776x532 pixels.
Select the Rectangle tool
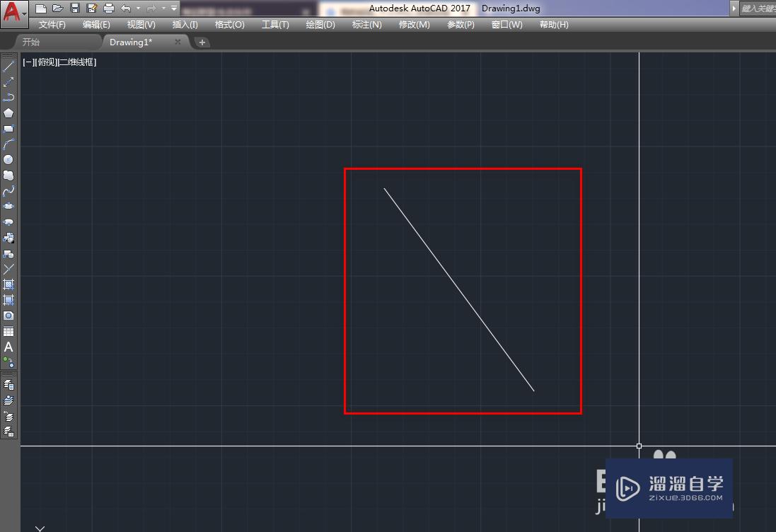tap(8, 127)
